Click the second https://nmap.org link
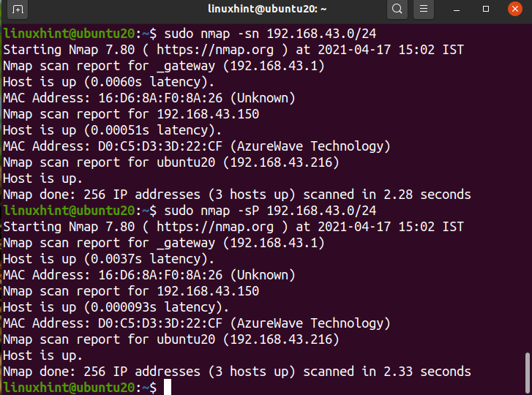The width and height of the screenshot is (532, 395). [214, 227]
